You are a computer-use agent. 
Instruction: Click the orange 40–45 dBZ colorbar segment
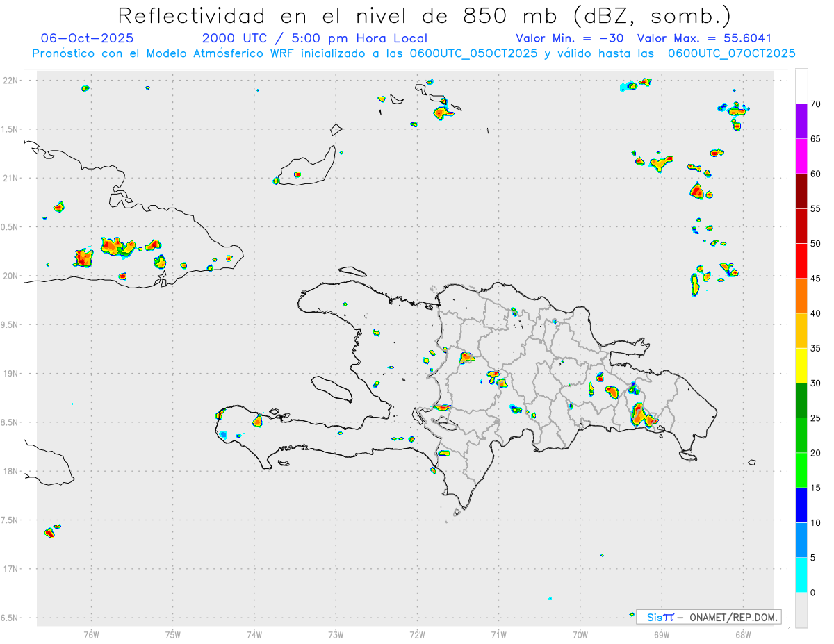tap(801, 296)
